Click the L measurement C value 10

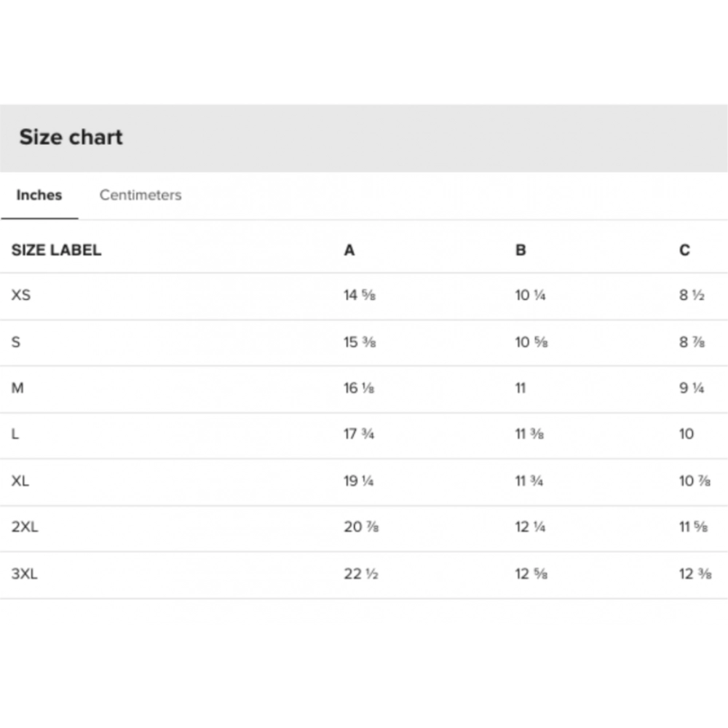pos(687,435)
